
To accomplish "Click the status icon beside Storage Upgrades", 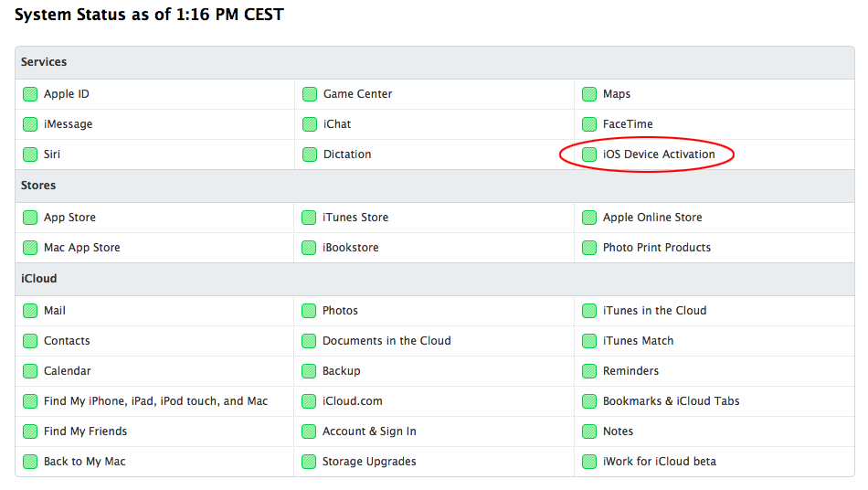I will [x=309, y=462].
